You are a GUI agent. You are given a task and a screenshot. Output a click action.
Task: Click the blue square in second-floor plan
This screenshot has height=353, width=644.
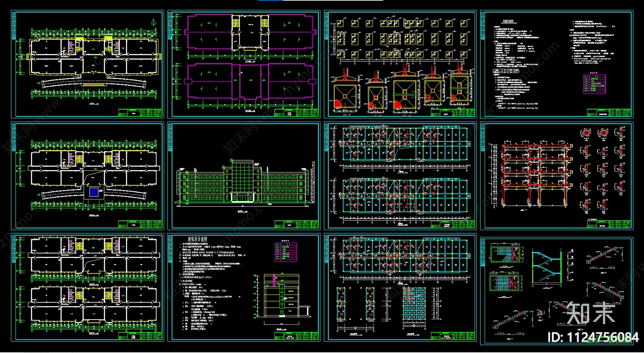[x=93, y=192]
